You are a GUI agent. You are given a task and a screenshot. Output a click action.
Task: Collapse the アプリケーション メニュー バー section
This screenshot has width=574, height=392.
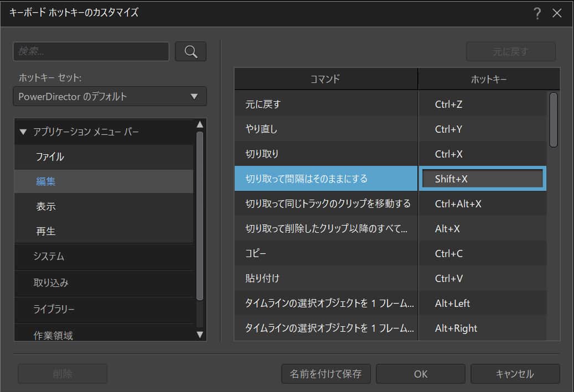(x=23, y=132)
